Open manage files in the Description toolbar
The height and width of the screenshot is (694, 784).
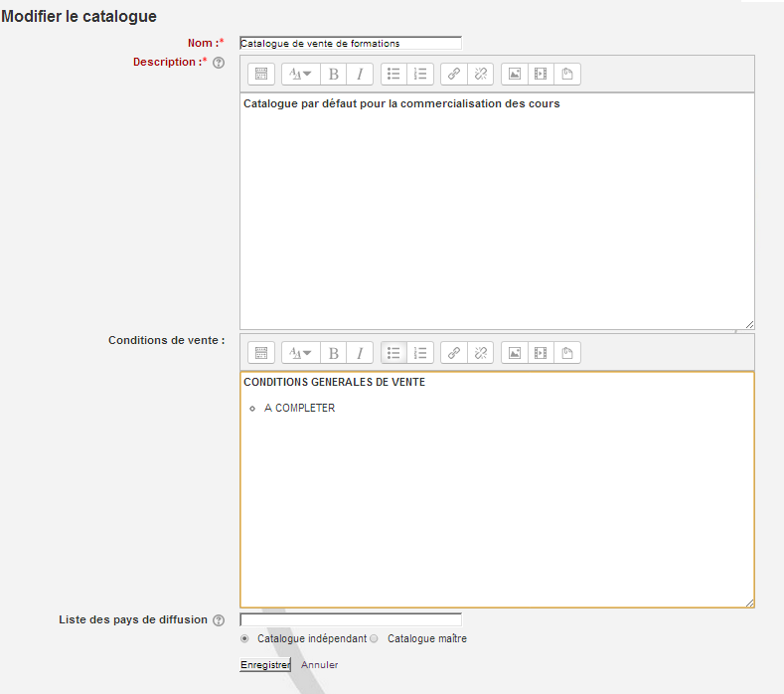tap(567, 74)
